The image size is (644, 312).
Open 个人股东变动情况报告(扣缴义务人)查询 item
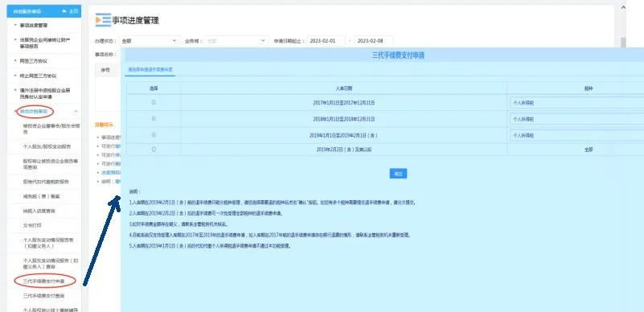[x=51, y=264]
